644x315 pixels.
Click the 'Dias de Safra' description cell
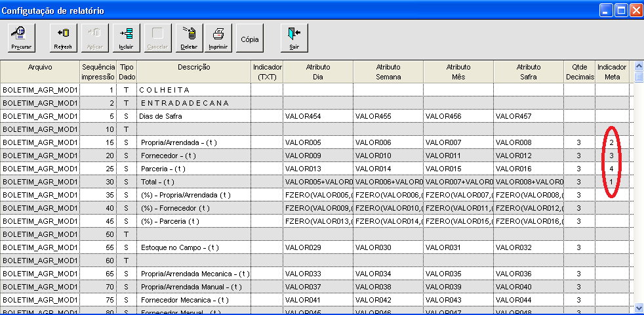click(194, 116)
